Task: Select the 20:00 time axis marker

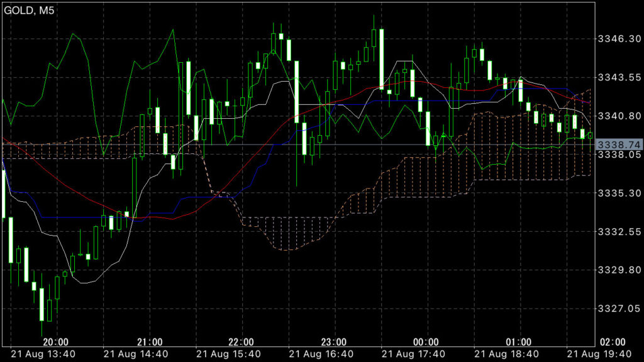Action: tap(56, 342)
